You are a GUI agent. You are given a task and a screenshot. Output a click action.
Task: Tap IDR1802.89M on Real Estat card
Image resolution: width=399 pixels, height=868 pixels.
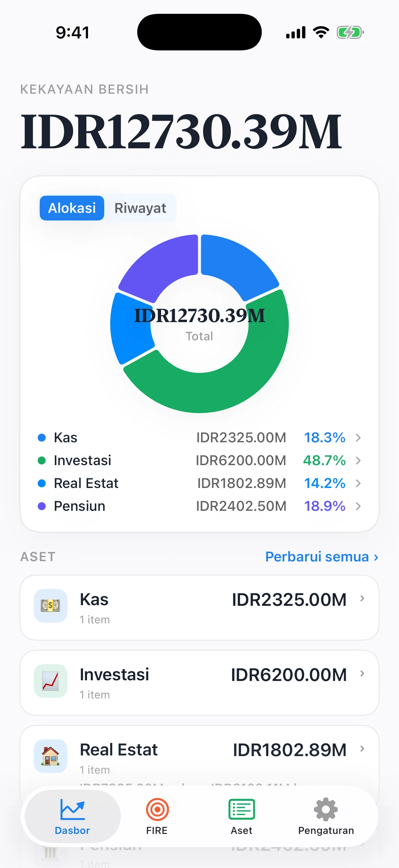click(x=289, y=750)
